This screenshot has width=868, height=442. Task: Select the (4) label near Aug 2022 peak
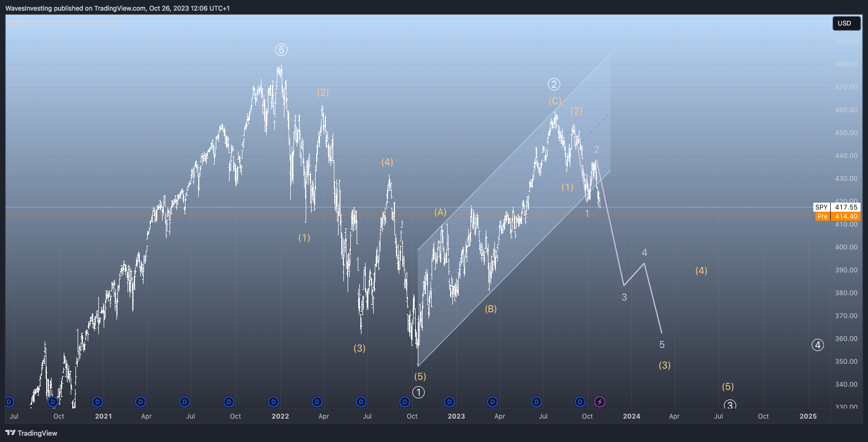tap(387, 162)
